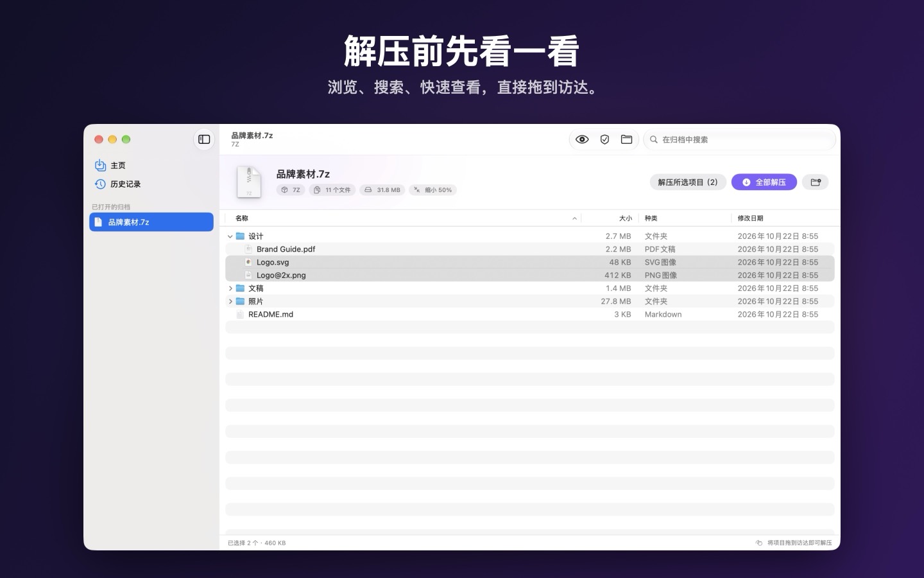Open 主页 in the sidebar
The image size is (924, 578).
coord(151,166)
